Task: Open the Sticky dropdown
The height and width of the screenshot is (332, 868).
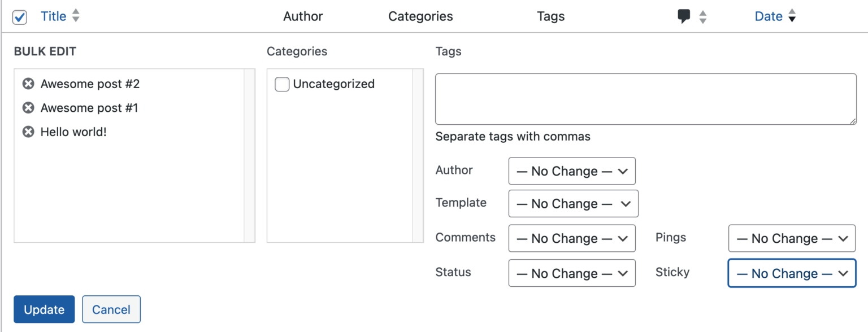Action: tap(791, 273)
